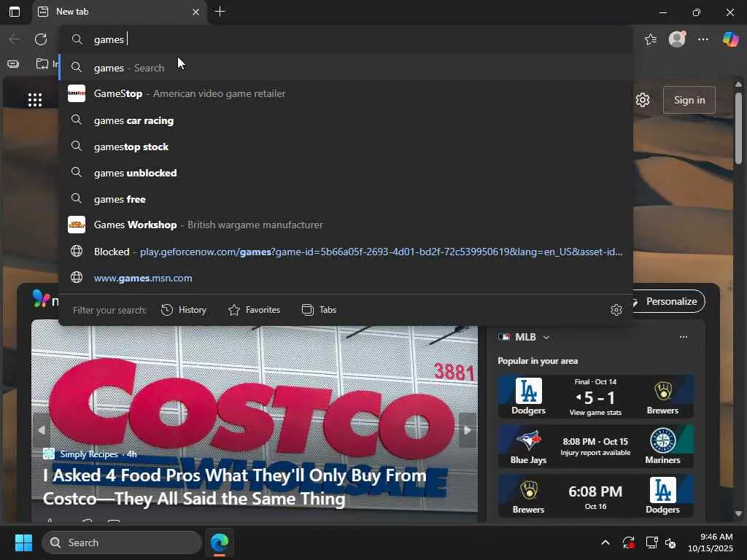Click the favorites bar reading icon at far left

click(x=13, y=64)
